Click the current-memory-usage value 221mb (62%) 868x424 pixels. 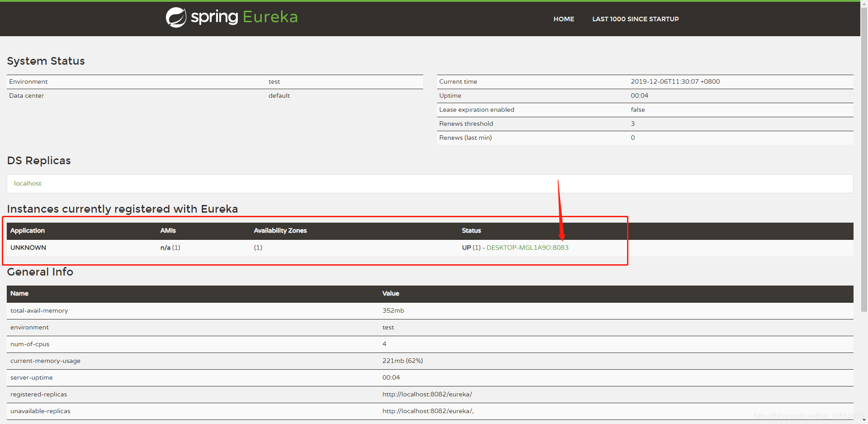pyautogui.click(x=402, y=361)
